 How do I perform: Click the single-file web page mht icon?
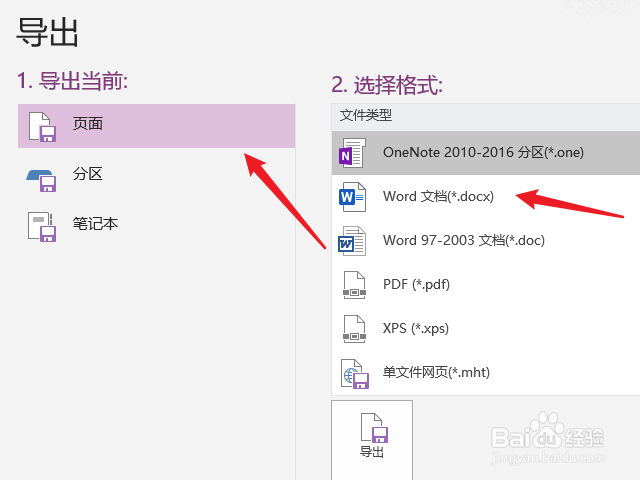pyautogui.click(x=355, y=373)
